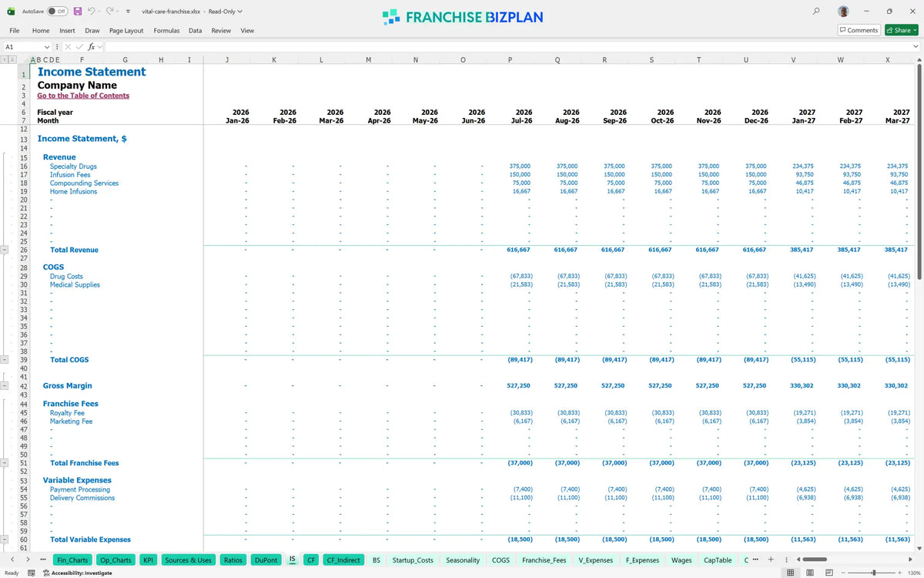Adjust the zoom level slider
Viewport: 924px width, 578px height.
click(x=872, y=573)
